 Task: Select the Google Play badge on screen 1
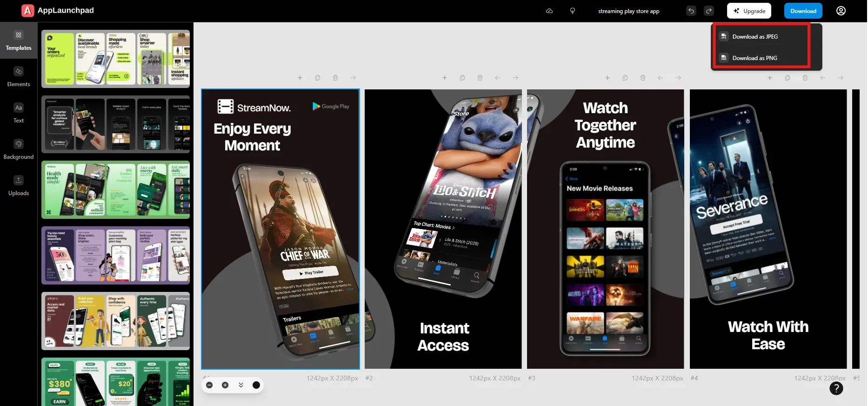(x=331, y=106)
